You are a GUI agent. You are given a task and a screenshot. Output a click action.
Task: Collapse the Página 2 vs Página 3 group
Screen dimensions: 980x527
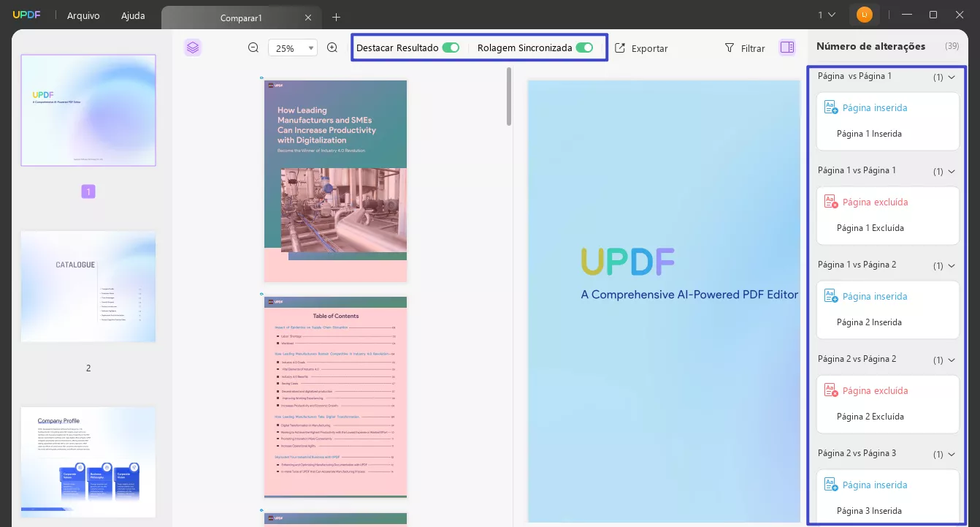tap(951, 454)
